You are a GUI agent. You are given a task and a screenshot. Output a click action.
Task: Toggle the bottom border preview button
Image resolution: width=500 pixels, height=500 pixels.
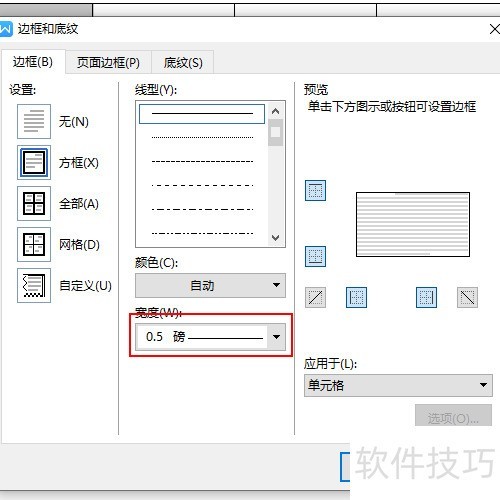[x=315, y=257]
